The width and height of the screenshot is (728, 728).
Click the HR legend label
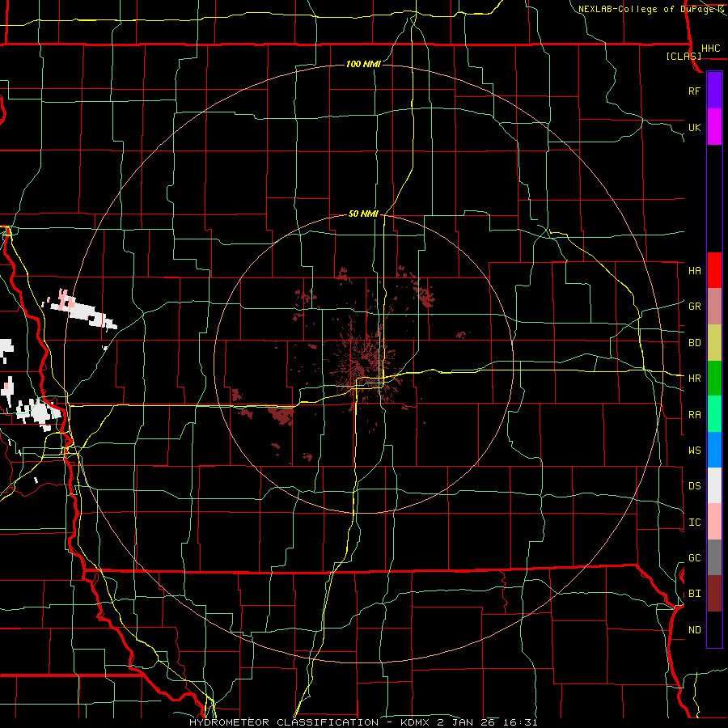(695, 379)
